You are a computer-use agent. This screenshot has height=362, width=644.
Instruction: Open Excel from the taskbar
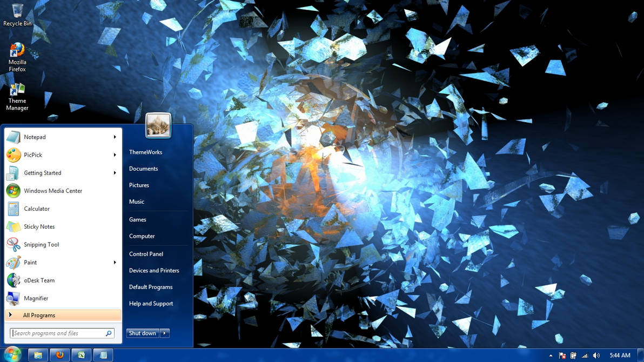pyautogui.click(x=82, y=355)
